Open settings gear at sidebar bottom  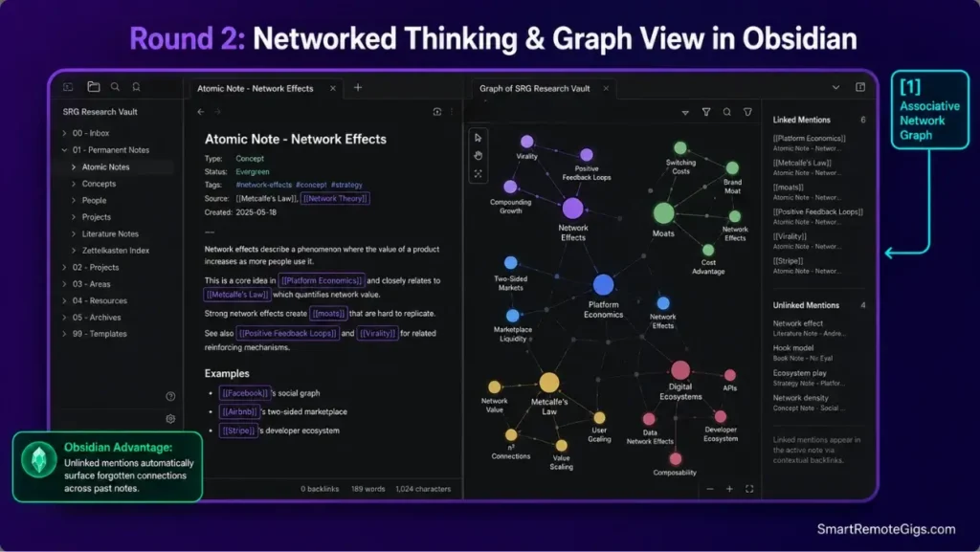click(x=170, y=419)
